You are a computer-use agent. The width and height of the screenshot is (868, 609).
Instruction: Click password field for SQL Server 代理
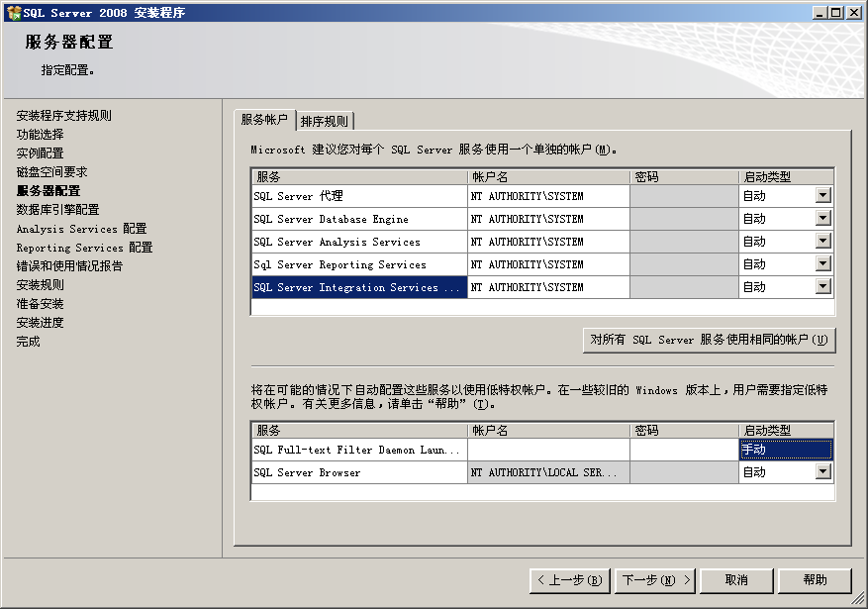[x=684, y=196]
